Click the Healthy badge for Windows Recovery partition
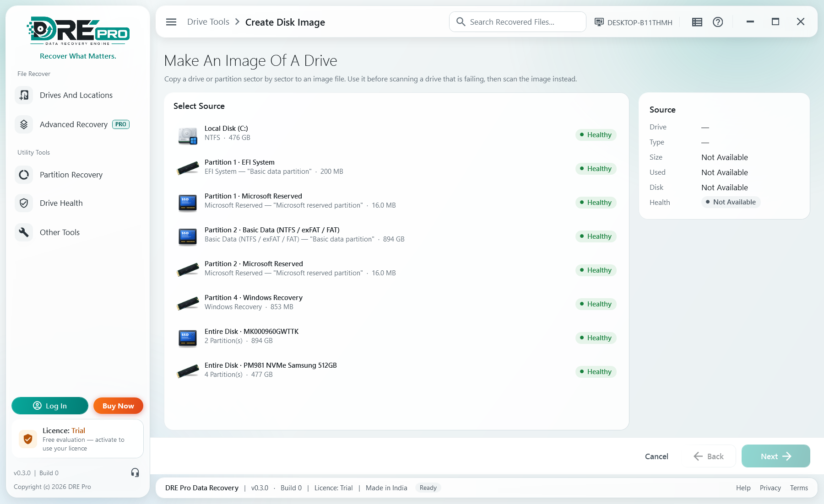The width and height of the screenshot is (824, 504). pyautogui.click(x=596, y=304)
